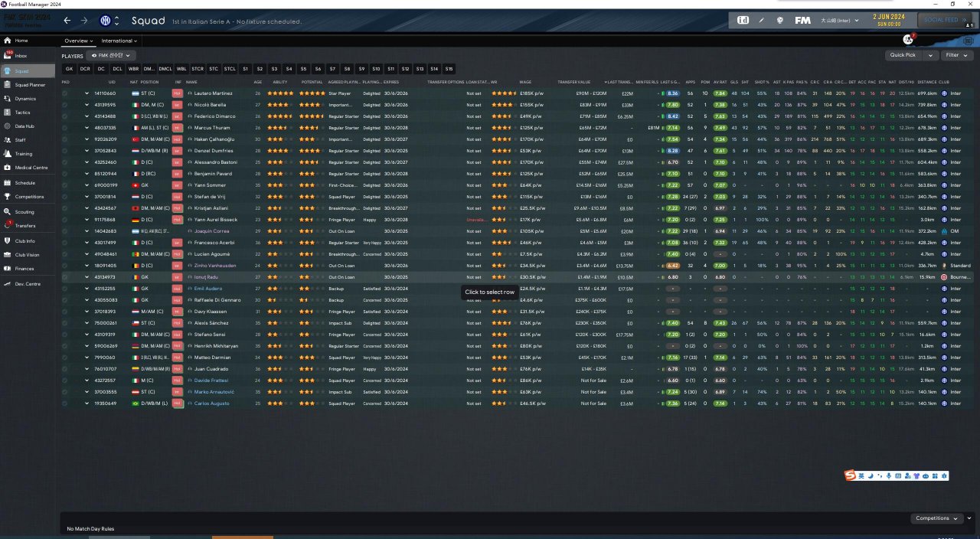Select WBR position slot tab
The image size is (980, 539).
[x=133, y=69]
